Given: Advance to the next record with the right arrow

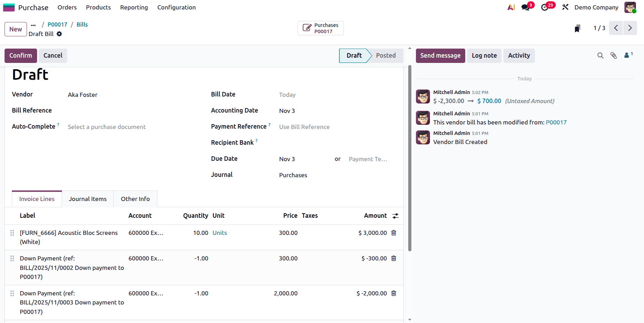Looking at the screenshot, I should point(630,28).
